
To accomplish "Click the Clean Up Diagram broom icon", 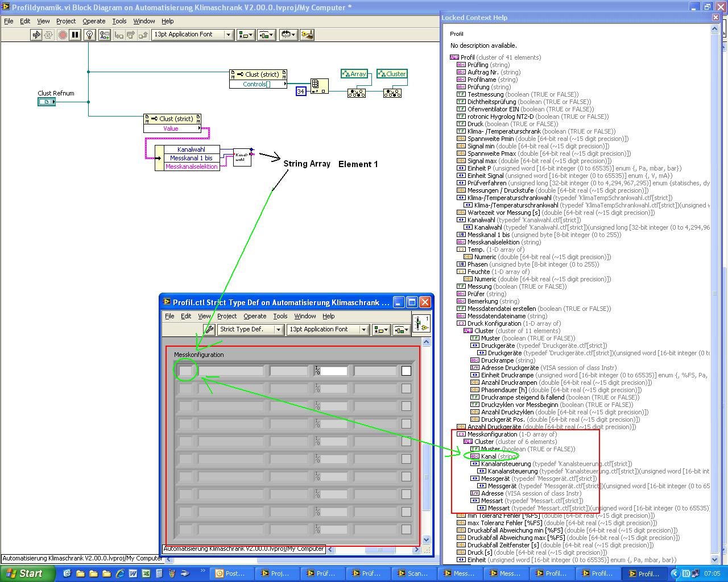I will pos(307,35).
